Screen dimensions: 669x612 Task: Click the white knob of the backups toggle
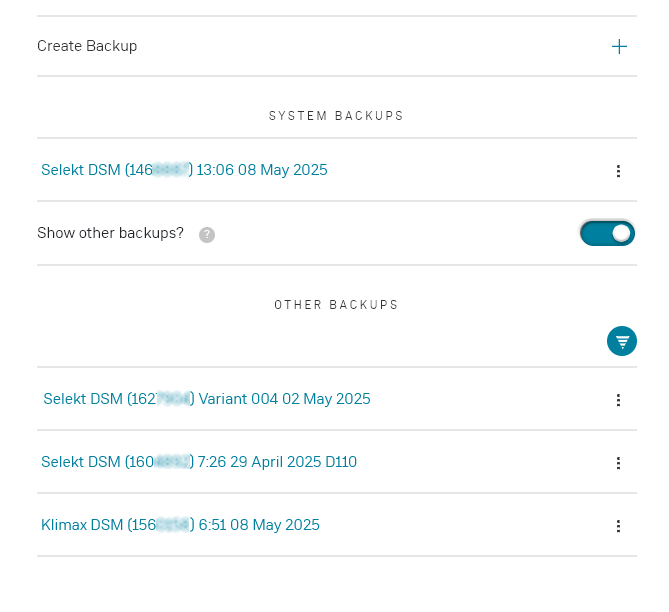coord(621,233)
